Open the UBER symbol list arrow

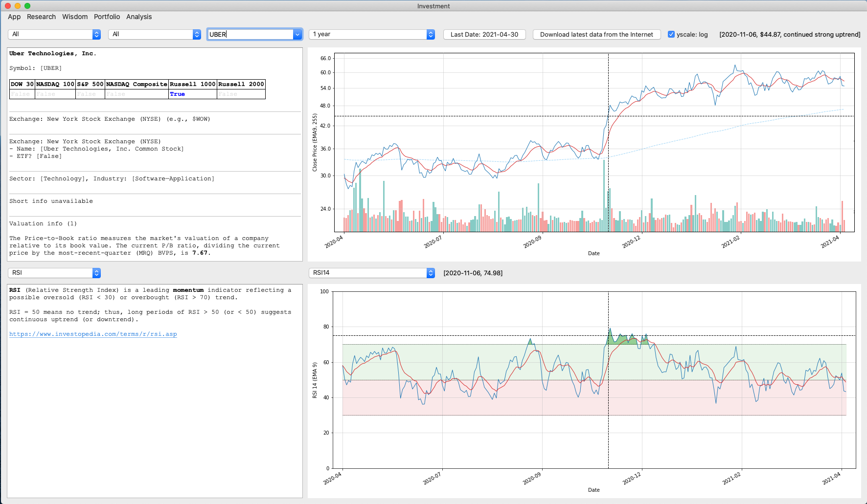pos(297,34)
